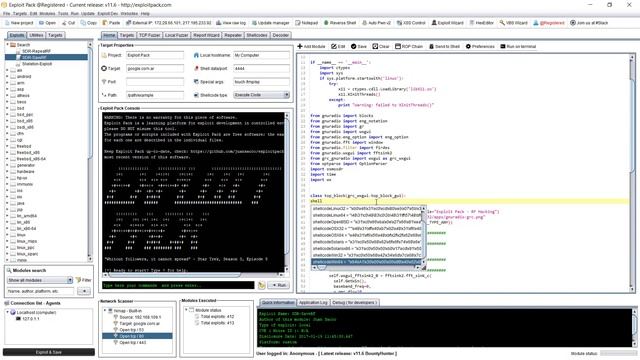Select Open tcp / 443 scan result
This screenshot has height=360, width=640.
click(x=133, y=342)
